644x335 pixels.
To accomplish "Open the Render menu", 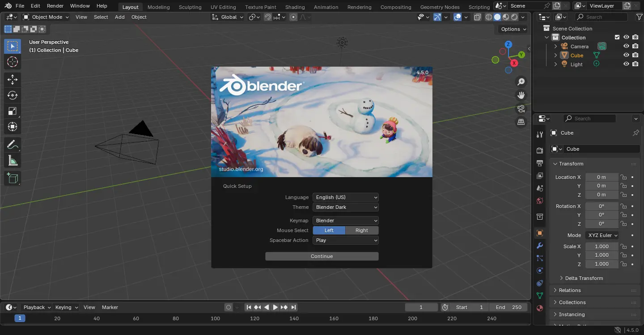I will tap(55, 6).
